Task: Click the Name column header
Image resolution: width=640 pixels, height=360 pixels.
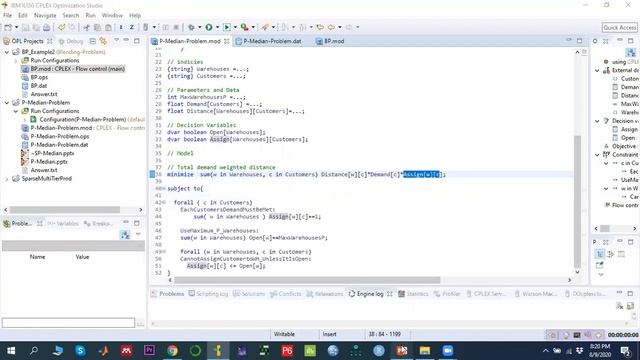Action: point(37,257)
